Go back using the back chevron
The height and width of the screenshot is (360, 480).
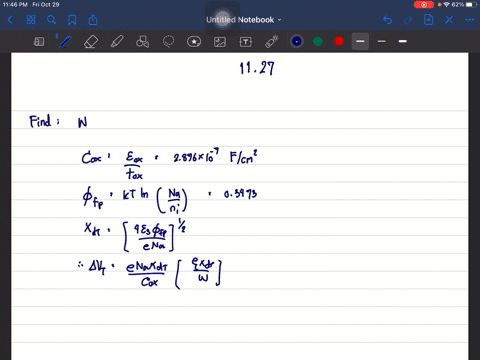click(10, 20)
